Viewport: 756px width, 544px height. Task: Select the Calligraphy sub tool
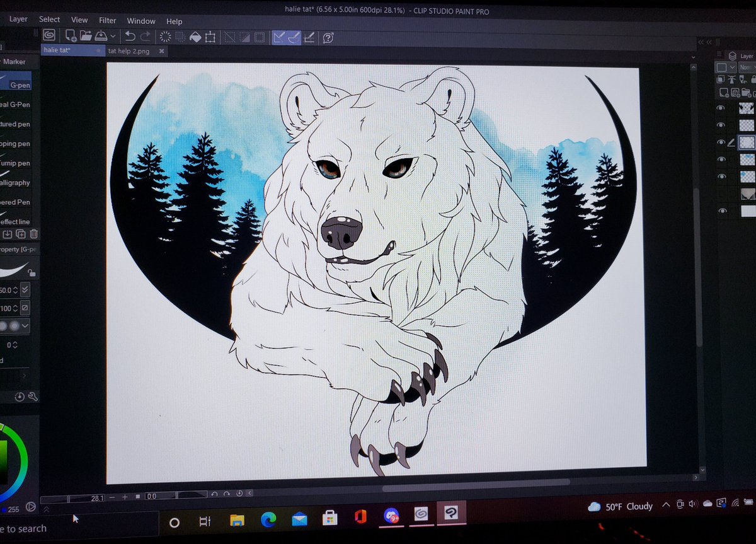click(x=16, y=180)
